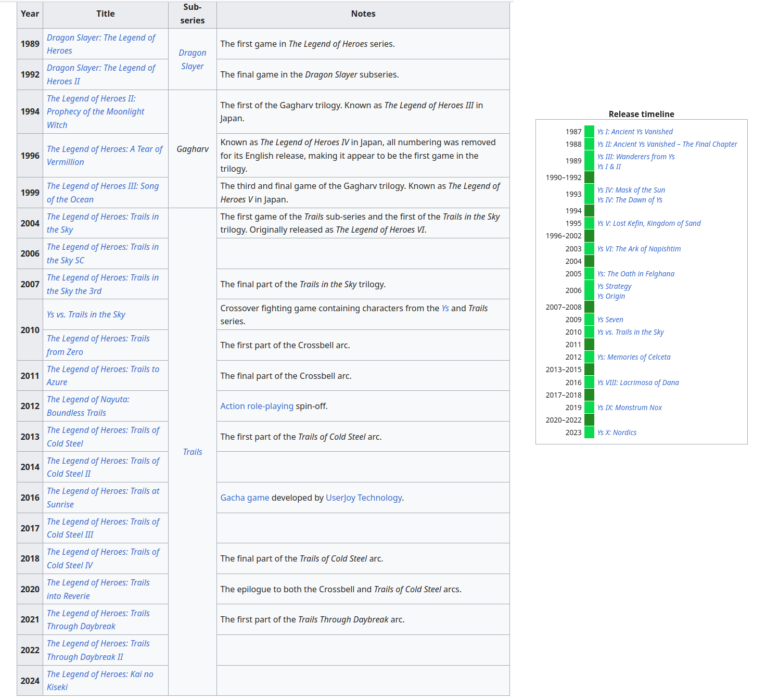Open The Legend of Nayuta: Boundless Trails link
This screenshot has height=700, width=766.
point(88,406)
